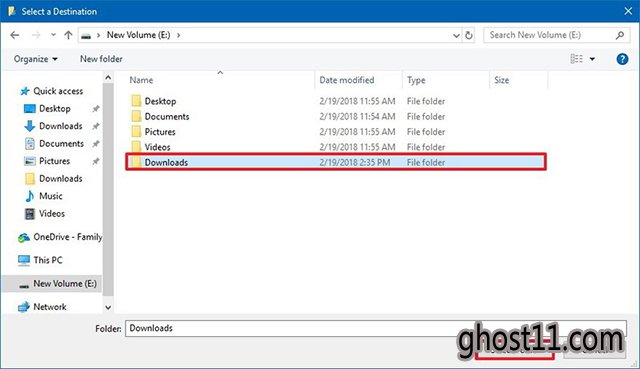Select the Downloads folder in file list

click(336, 162)
